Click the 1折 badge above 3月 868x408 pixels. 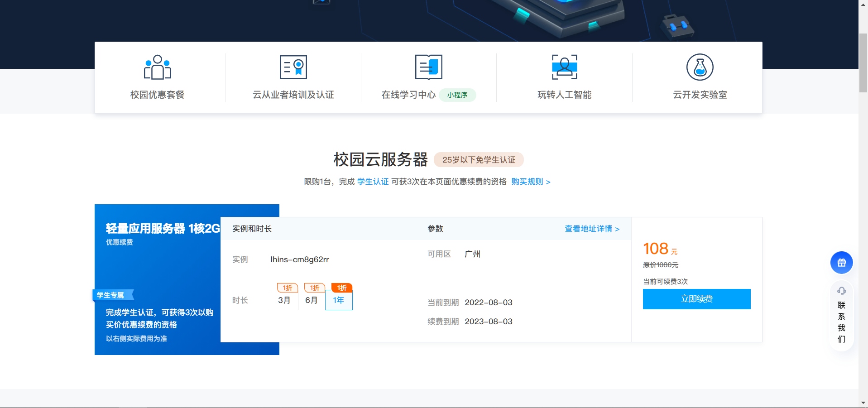coord(288,288)
